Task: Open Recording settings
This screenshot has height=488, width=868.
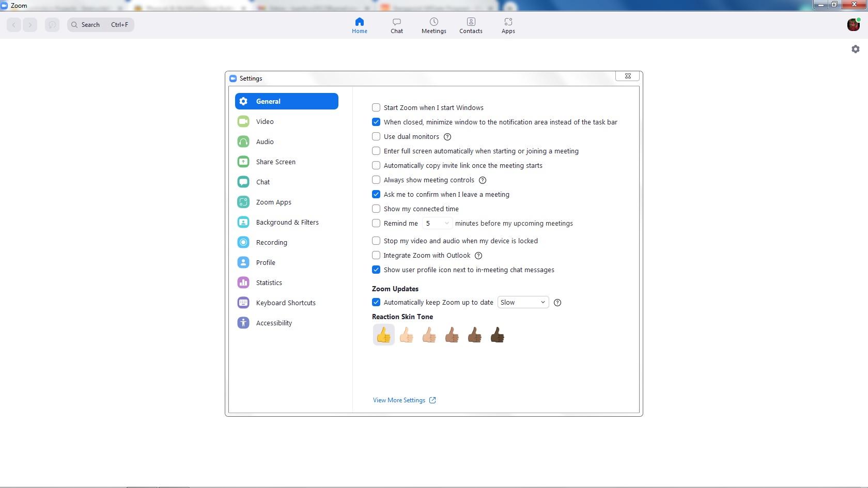Action: click(x=287, y=242)
